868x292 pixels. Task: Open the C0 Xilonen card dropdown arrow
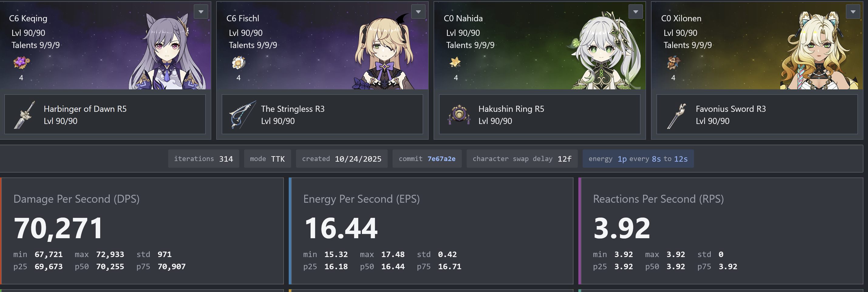853,12
